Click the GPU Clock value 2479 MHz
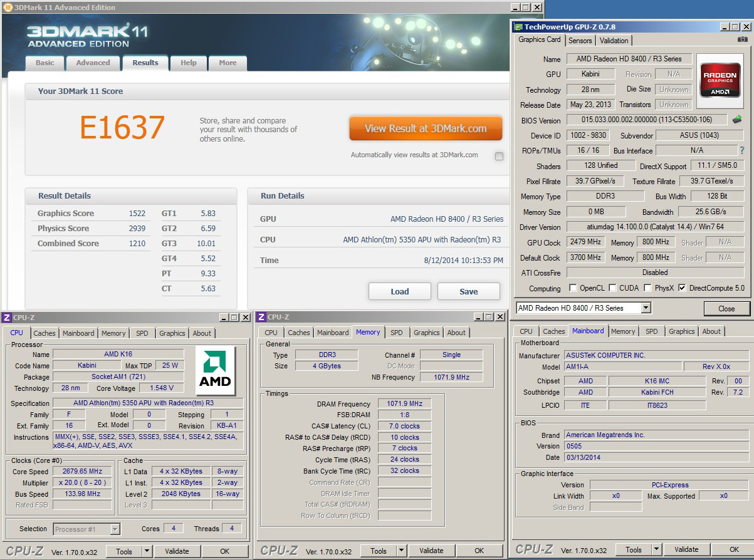This screenshot has width=754, height=560. [x=585, y=242]
